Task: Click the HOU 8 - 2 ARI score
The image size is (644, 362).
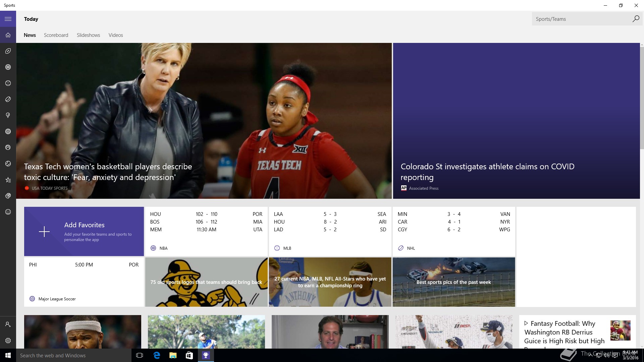Action: tap(330, 222)
